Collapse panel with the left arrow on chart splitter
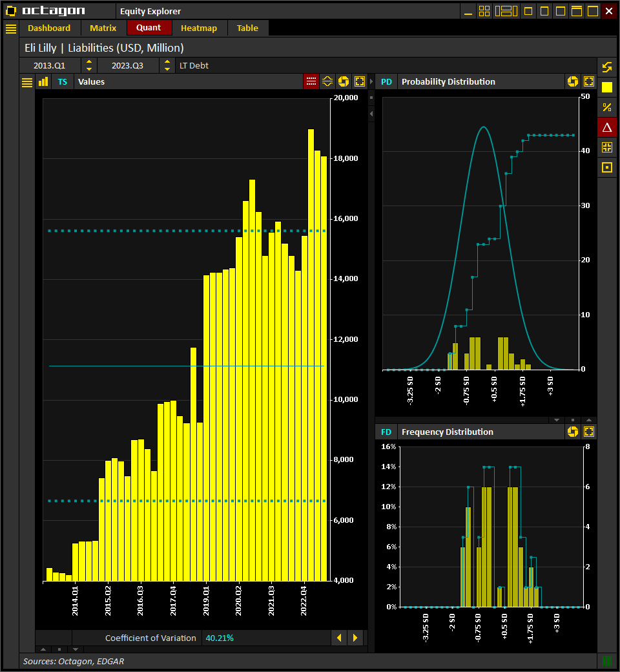This screenshot has width=620, height=672. coord(371,114)
